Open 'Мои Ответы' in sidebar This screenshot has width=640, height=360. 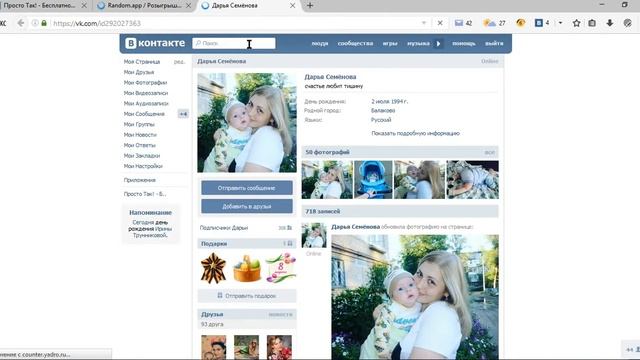140,145
